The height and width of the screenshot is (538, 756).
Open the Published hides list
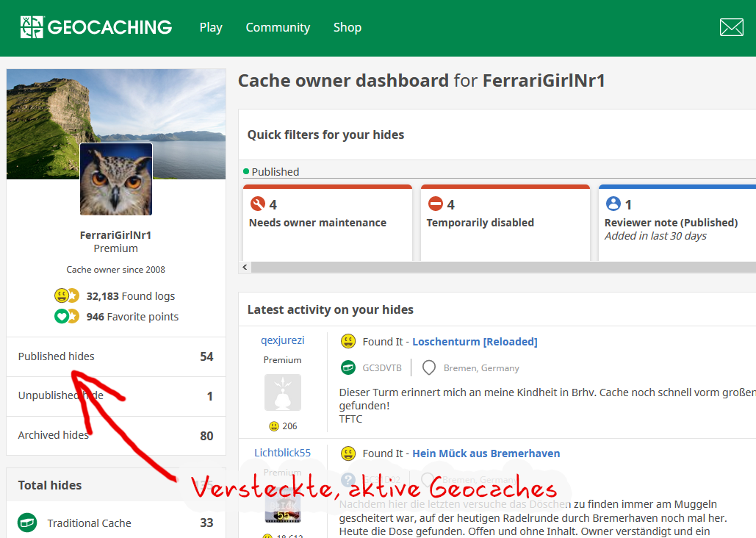[x=116, y=356]
